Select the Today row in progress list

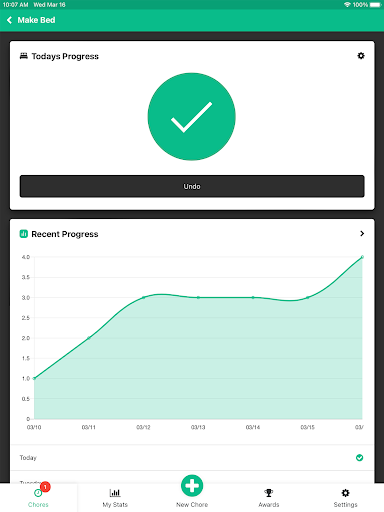(192, 458)
